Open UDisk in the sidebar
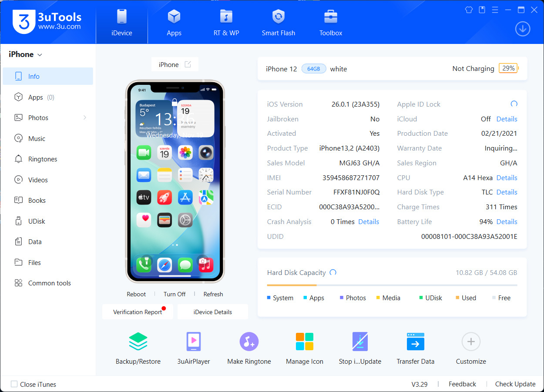Image resolution: width=544 pixels, height=392 pixels. pos(48,221)
